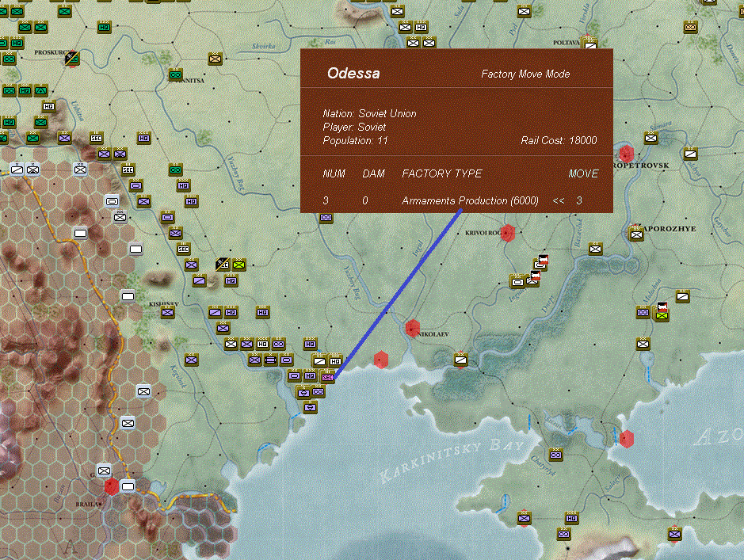Screen dimensions: 744x560
Task: Select the orange cavalry counter in top-right corner
Action: pos(690,27)
